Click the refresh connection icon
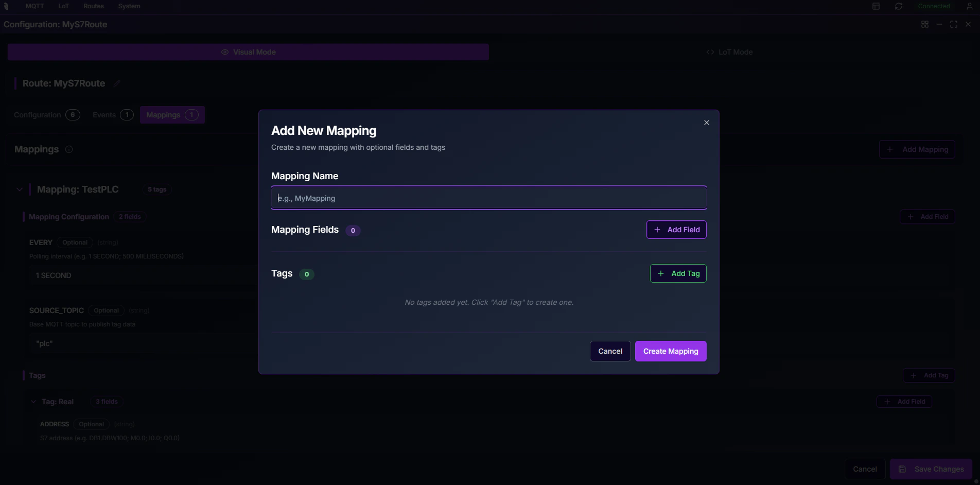 pos(898,6)
